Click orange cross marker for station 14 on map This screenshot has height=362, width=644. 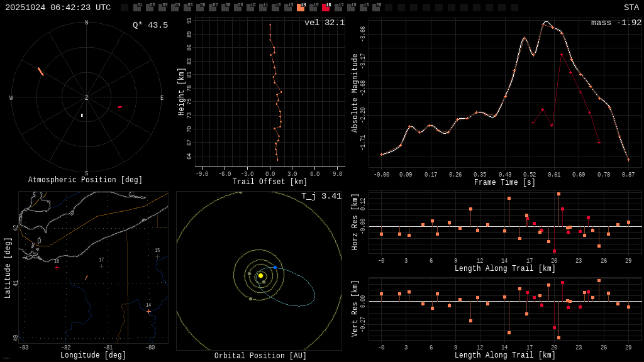(149, 311)
